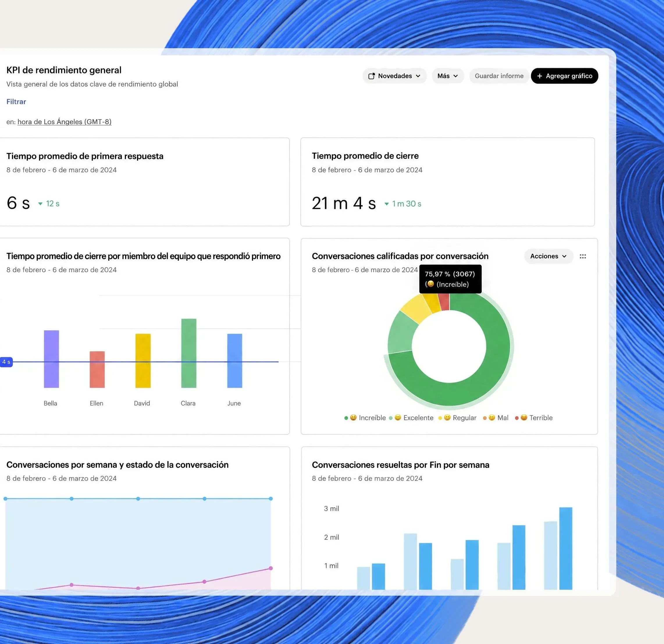This screenshot has height=644, width=664.
Task: Open the Filtrar link
Action: click(16, 102)
